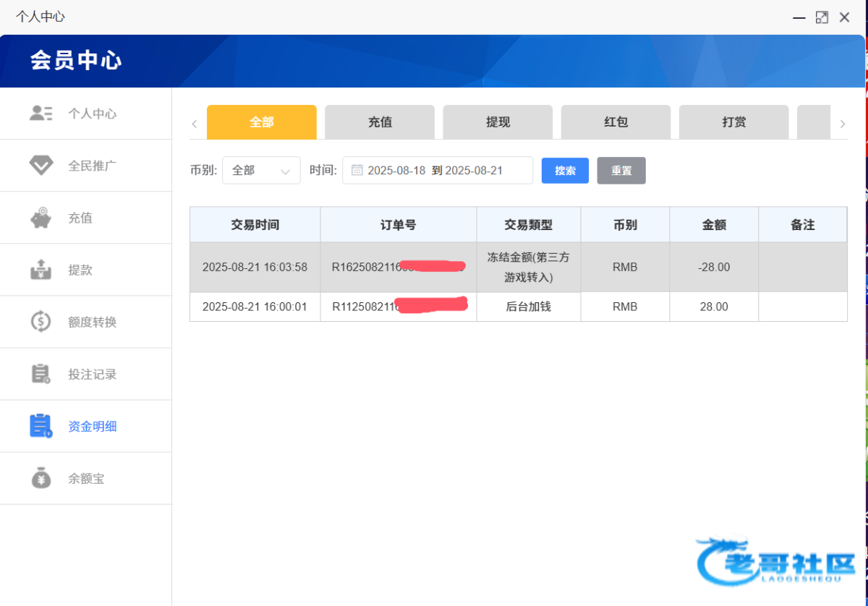This screenshot has width=868, height=606.
Task: Open the 余额宝 money bag icon
Action: point(41,478)
